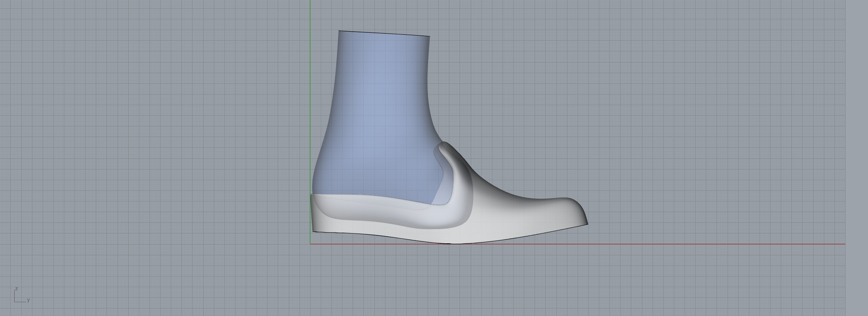Click the solid gray strip at right edge
This screenshot has width=868, height=316.
click(x=856, y=158)
